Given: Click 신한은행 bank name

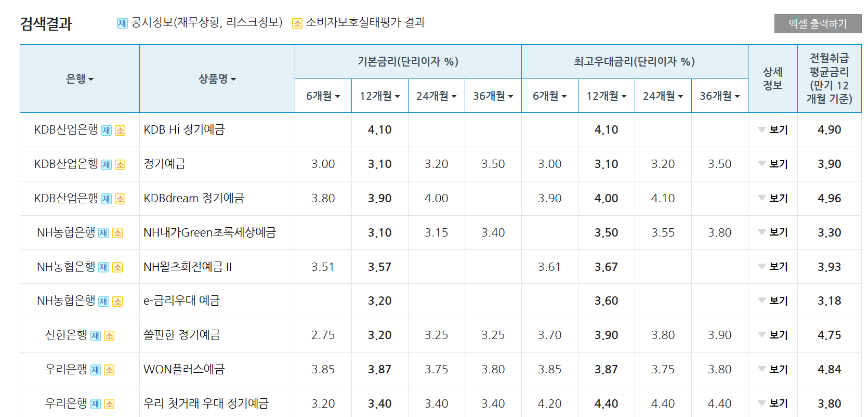Looking at the screenshot, I should click(66, 335).
